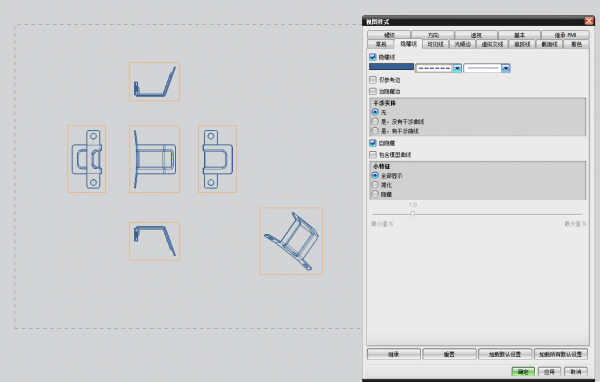
Task: Open the hidden line color swatch
Action: pos(391,67)
